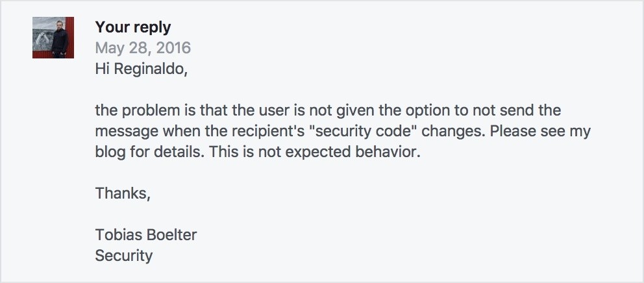Image resolution: width=644 pixels, height=283 pixels.
Task: Click the word "changes." in the message
Action: 453,131
